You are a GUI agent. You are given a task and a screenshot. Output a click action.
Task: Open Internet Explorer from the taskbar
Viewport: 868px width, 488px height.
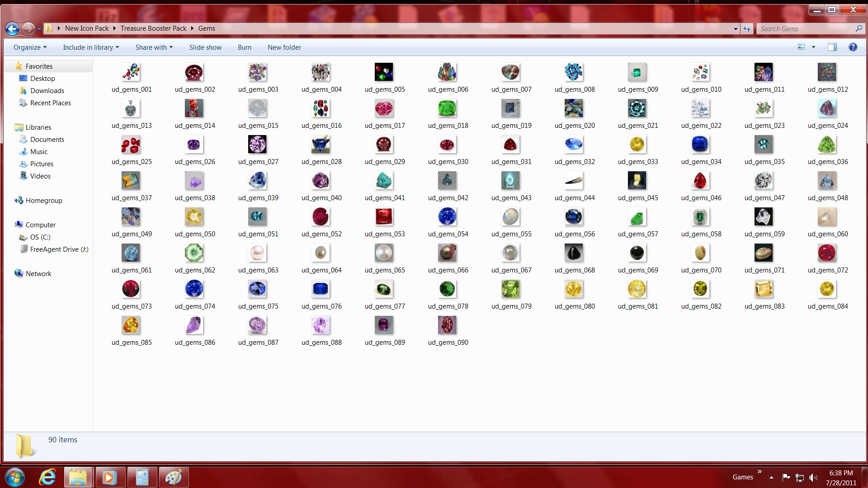(47, 477)
